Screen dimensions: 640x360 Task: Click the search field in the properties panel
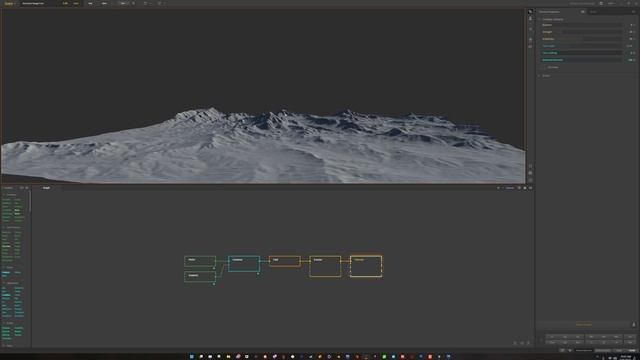[x=611, y=12]
